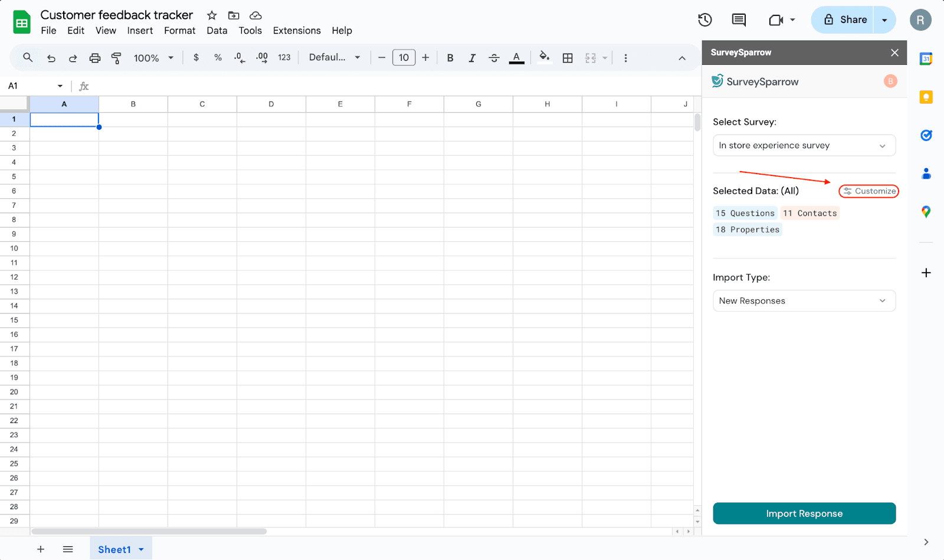Toggle bold formatting

point(450,58)
